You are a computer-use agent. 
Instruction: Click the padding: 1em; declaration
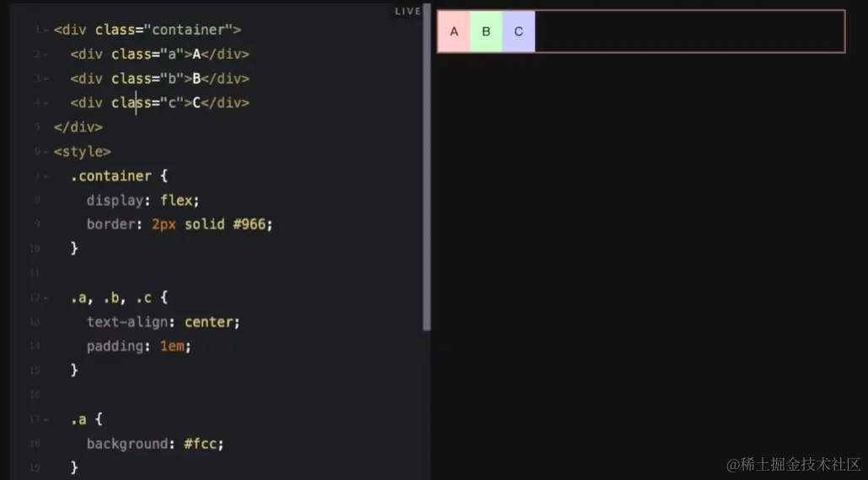click(139, 347)
